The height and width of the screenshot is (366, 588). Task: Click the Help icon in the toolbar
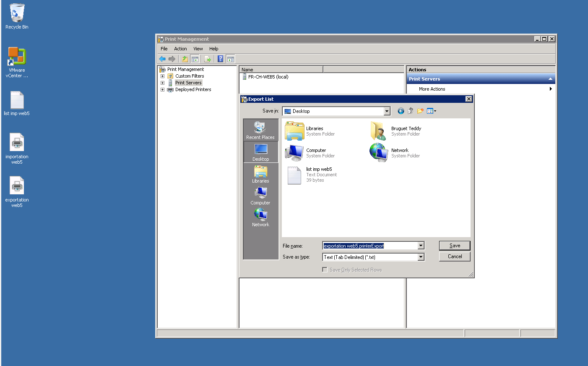click(x=220, y=59)
